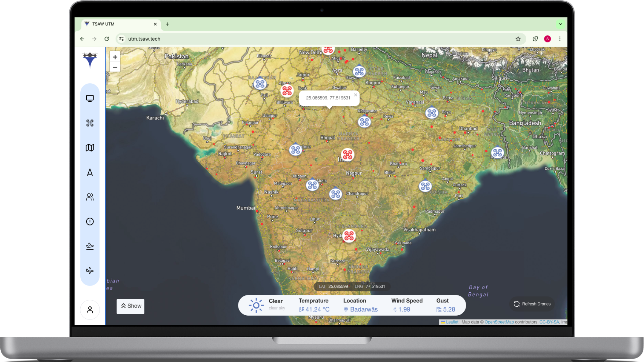Close the coordinates popup
644x362 pixels.
click(x=355, y=95)
